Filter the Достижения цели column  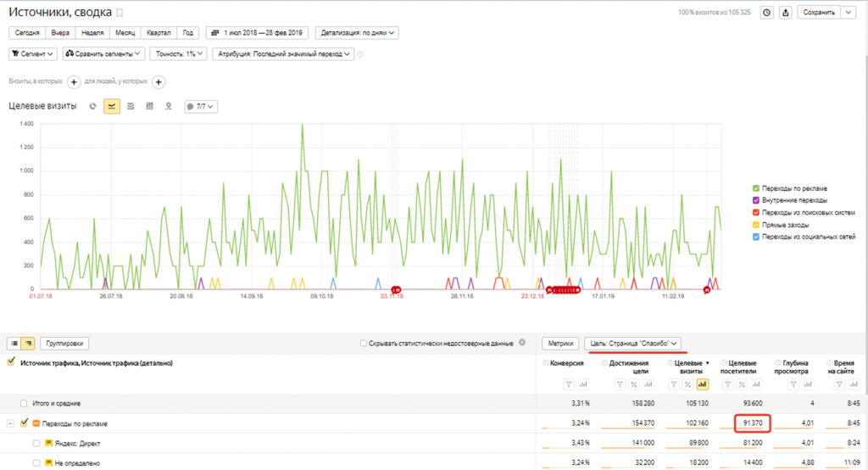[x=620, y=384]
